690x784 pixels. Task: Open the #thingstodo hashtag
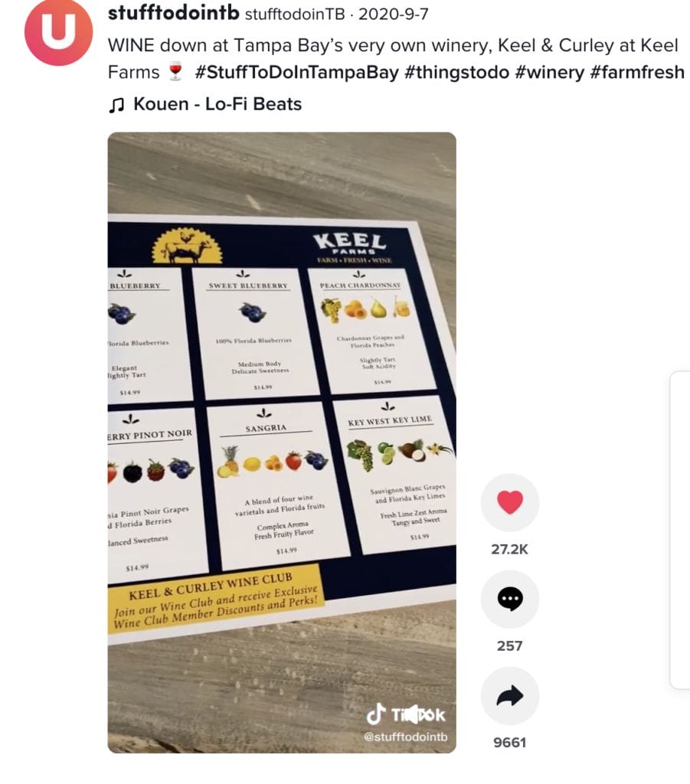coord(456,72)
